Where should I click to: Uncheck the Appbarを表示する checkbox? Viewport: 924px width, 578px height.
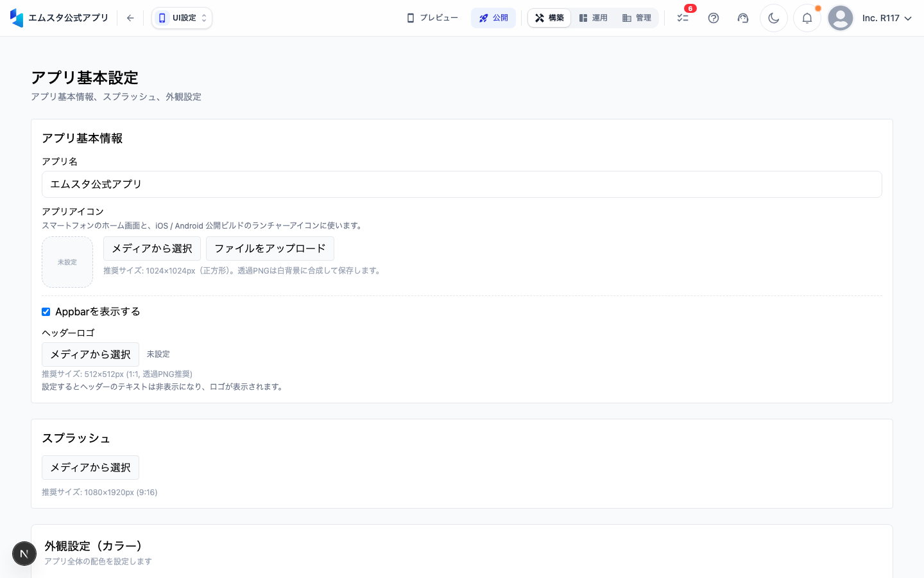coord(46,311)
